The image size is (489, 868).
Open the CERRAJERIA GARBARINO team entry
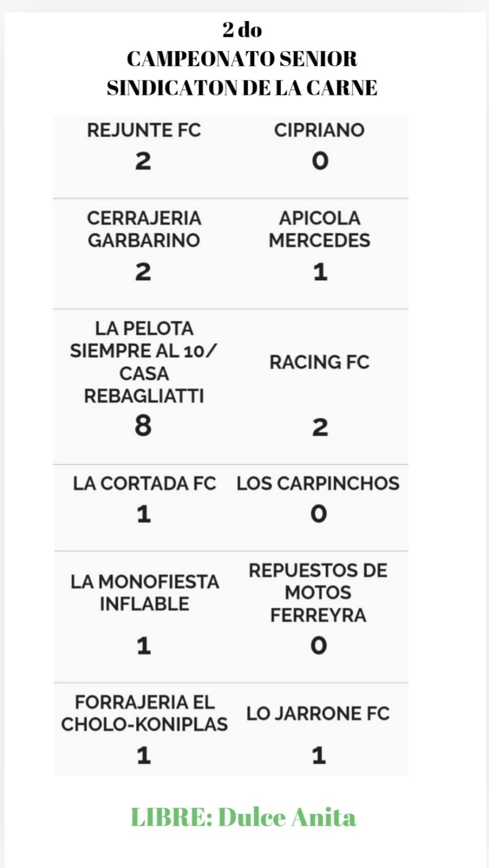tap(144, 229)
